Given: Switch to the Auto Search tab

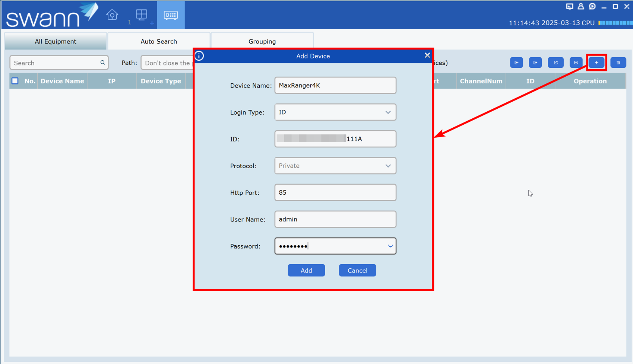Looking at the screenshot, I should coord(159,41).
